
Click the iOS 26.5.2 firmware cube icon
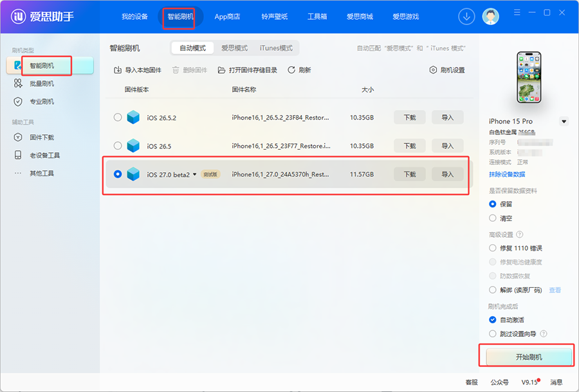pyautogui.click(x=133, y=117)
